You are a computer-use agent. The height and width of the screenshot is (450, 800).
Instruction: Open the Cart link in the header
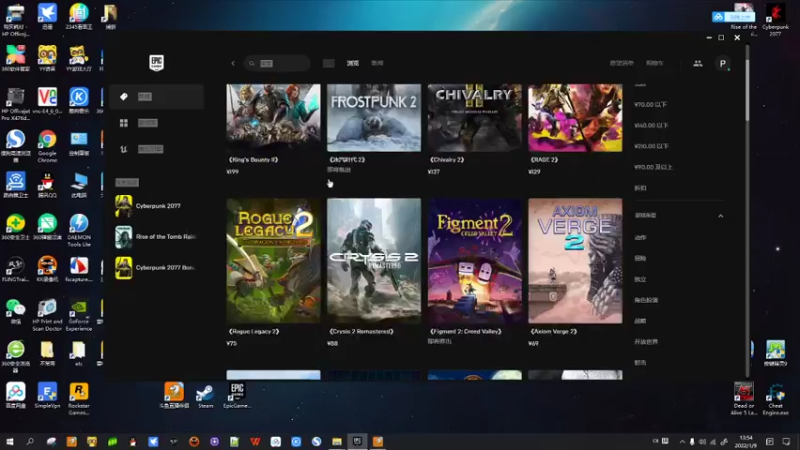(x=655, y=63)
